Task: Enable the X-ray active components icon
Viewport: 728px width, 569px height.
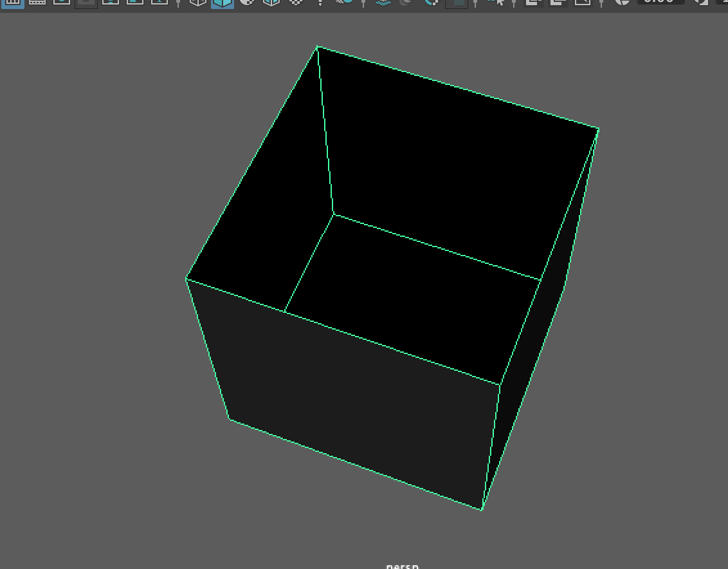Action: tap(558, 3)
